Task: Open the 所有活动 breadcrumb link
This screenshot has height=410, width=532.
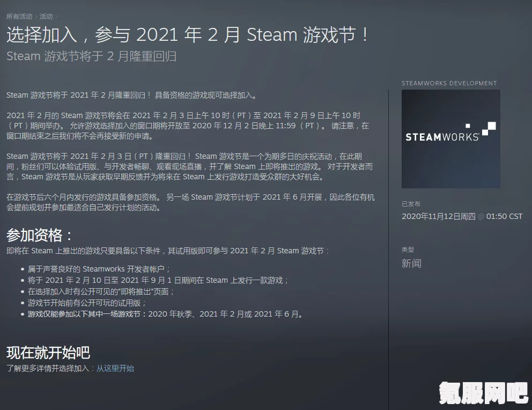Action: [x=19, y=16]
